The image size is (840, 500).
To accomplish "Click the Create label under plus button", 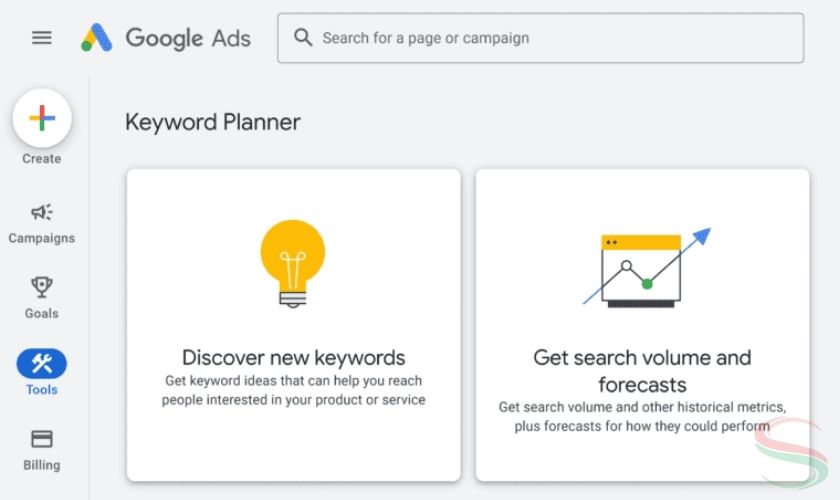I will (x=42, y=159).
